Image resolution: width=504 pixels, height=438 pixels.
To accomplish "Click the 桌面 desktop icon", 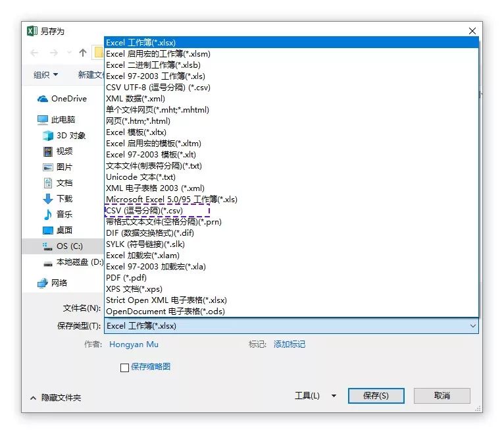I will 48,230.
